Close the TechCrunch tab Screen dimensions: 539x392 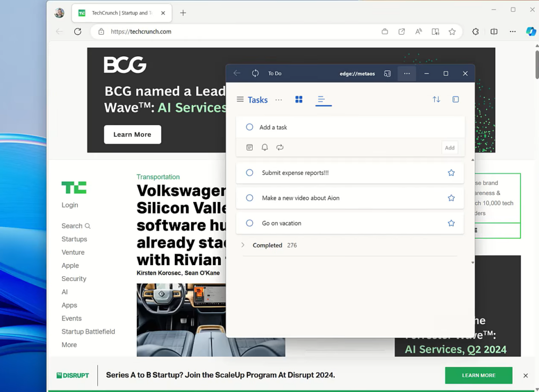[x=163, y=13]
